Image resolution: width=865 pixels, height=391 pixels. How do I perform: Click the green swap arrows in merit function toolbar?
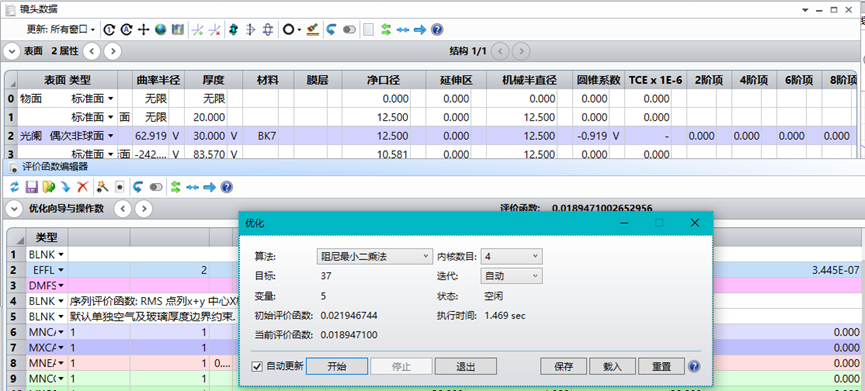(x=175, y=188)
